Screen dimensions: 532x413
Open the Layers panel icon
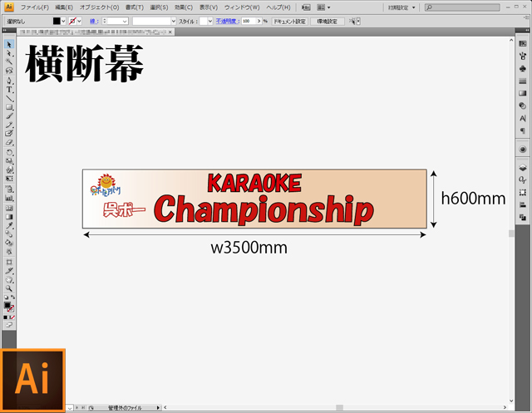[x=523, y=167]
